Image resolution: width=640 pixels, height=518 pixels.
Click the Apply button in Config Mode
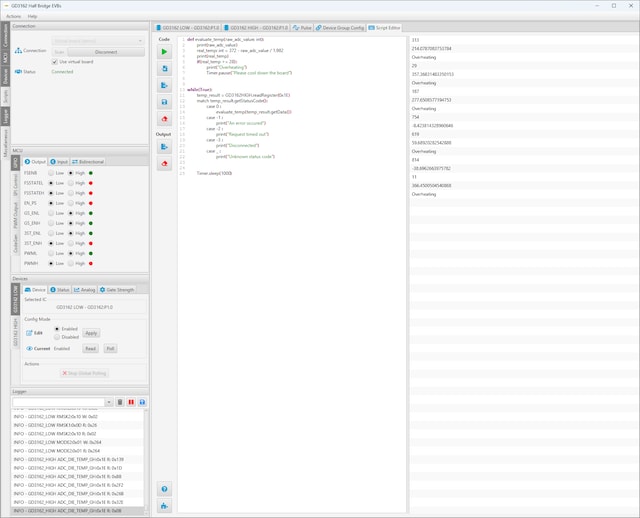click(x=91, y=333)
